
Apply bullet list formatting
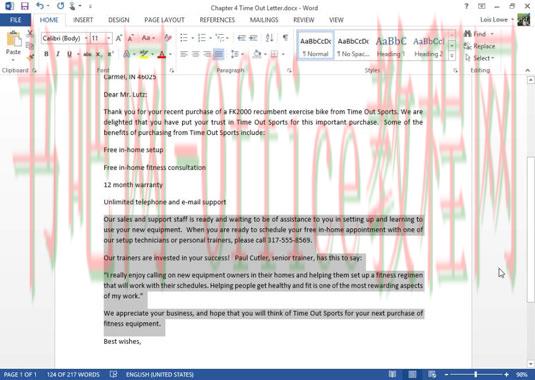click(184, 38)
